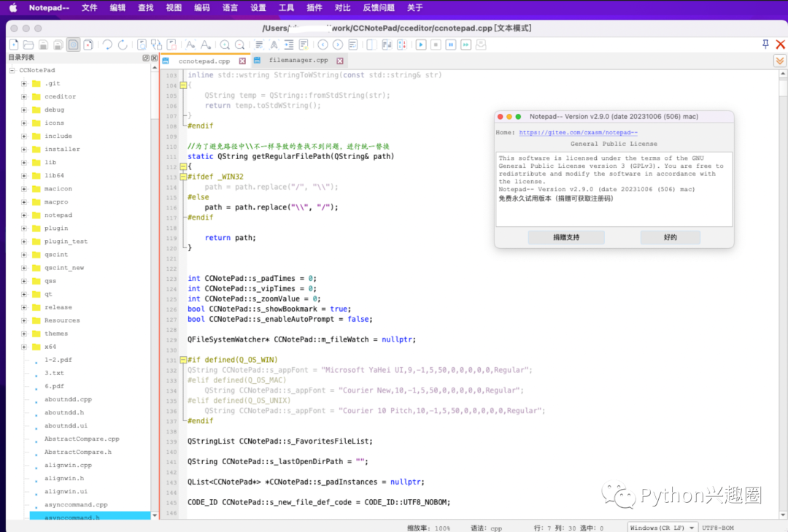Viewport: 788px width, 532px height.
Task: Click the zoom out magnifier icon
Action: point(240,45)
